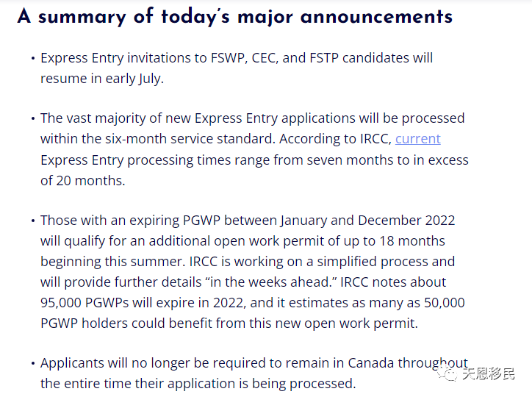Click the bullet dot before "The vast majority"
The height and width of the screenshot is (397, 532).
[33, 119]
